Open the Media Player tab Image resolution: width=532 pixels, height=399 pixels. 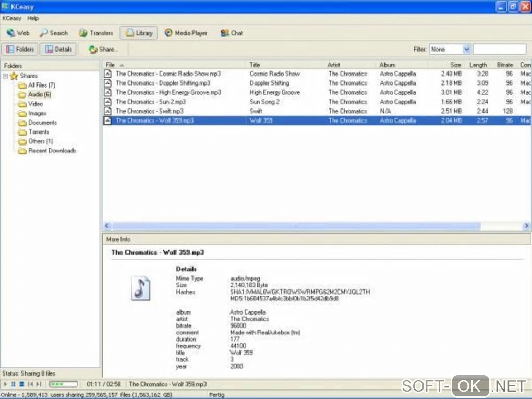click(x=186, y=33)
